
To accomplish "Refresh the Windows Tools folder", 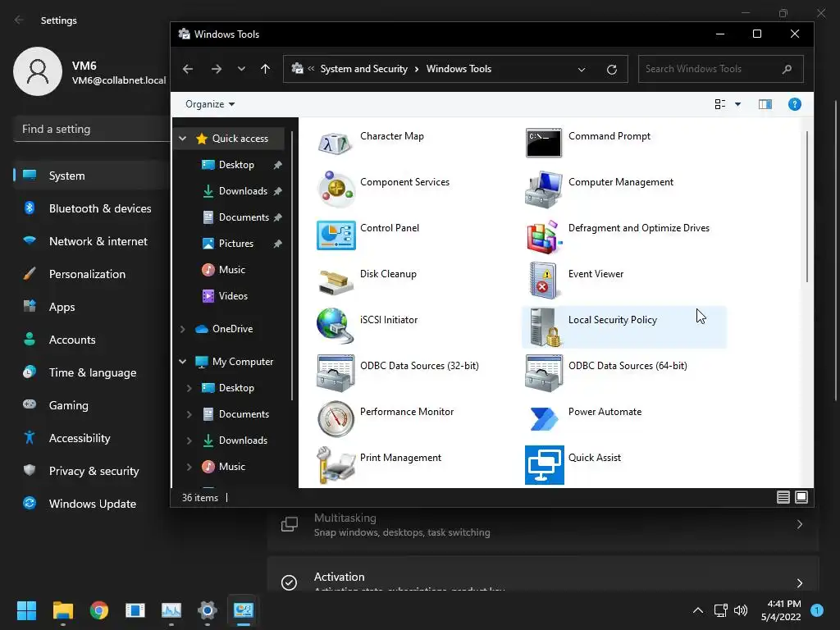I will 611,69.
